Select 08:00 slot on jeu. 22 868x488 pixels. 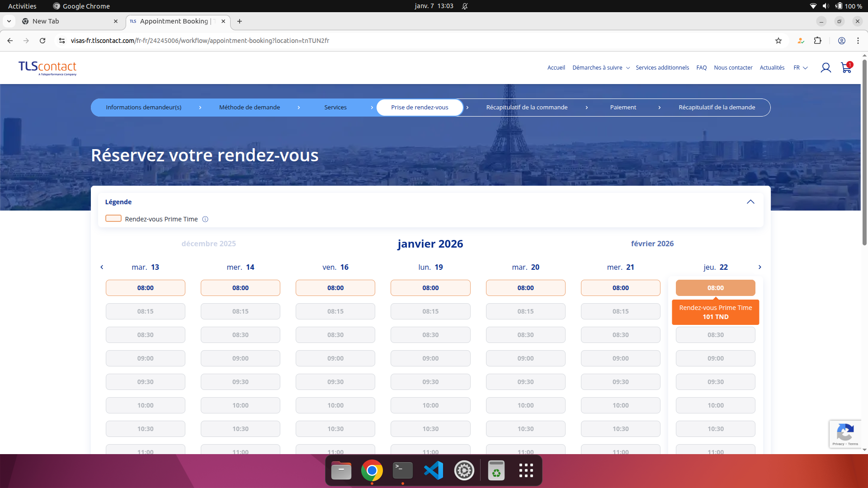click(716, 288)
